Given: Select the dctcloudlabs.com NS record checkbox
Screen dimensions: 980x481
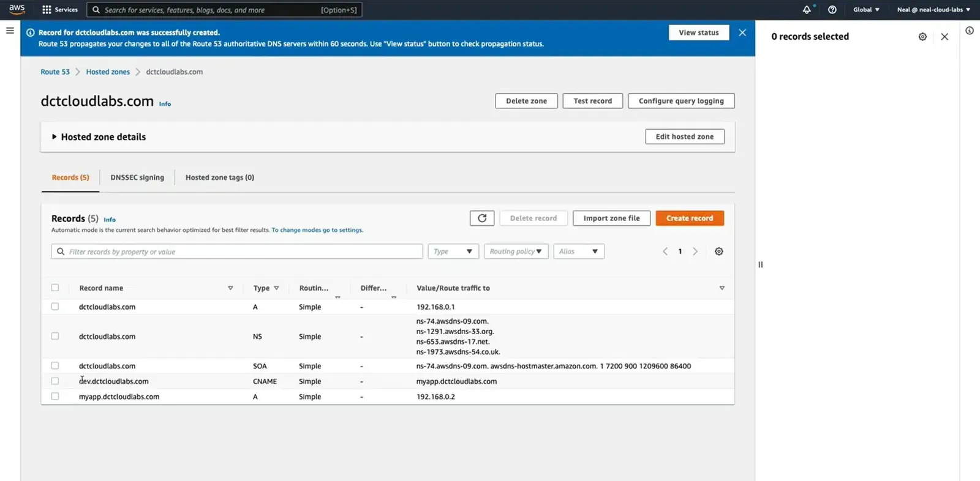Looking at the screenshot, I should (55, 337).
